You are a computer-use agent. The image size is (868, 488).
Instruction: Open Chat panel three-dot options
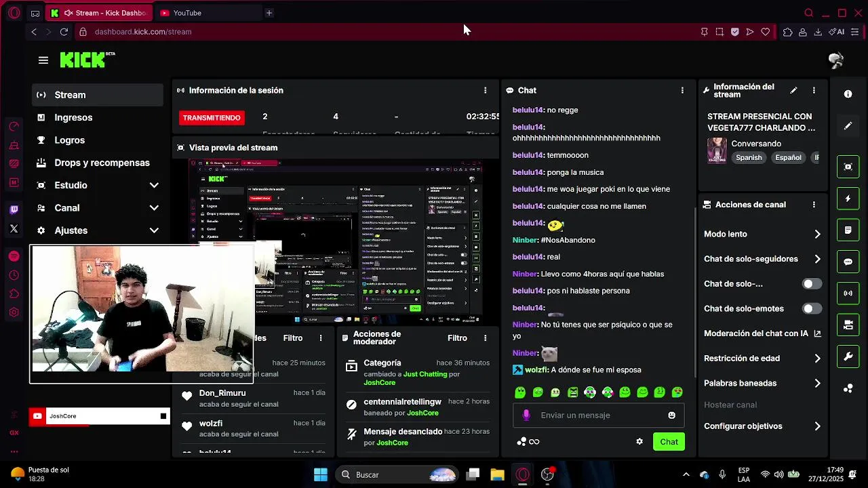tap(682, 90)
